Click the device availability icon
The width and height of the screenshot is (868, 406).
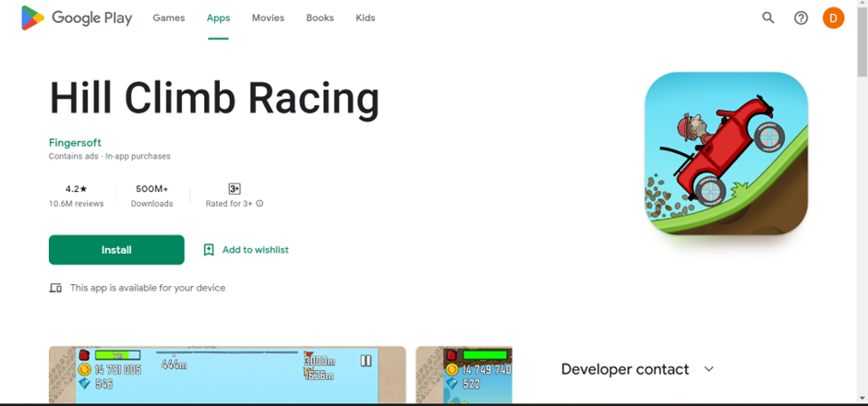[55, 288]
